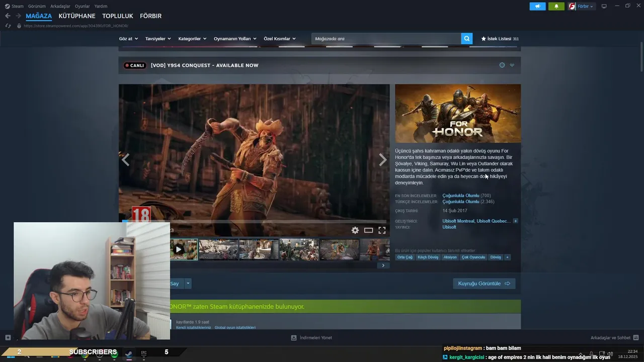Screen dimensions: 644x362
Task: Select the fourth screenshot thumbnail
Action: (x=340, y=249)
